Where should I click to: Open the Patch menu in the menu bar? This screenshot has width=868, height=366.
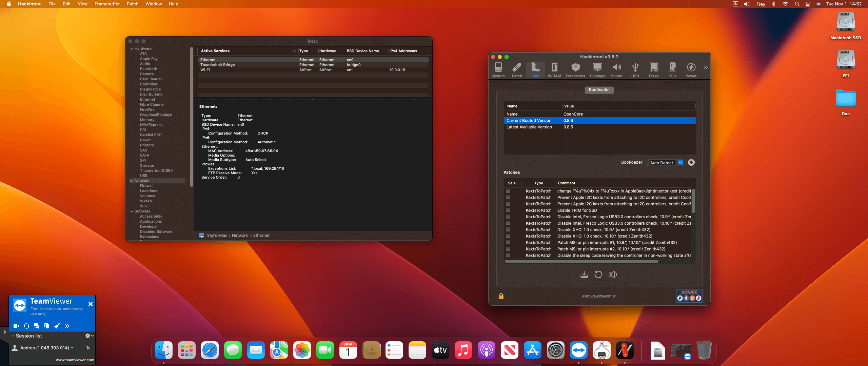pyautogui.click(x=133, y=4)
